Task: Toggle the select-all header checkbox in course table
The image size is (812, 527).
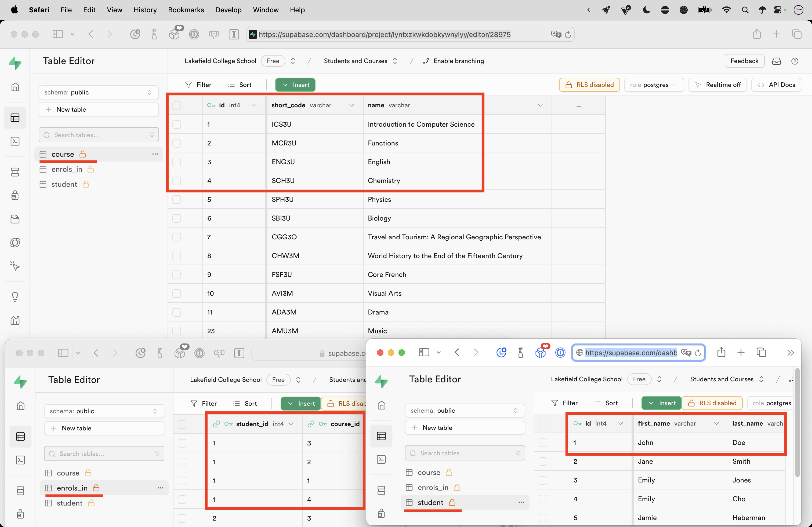Action: click(x=177, y=106)
